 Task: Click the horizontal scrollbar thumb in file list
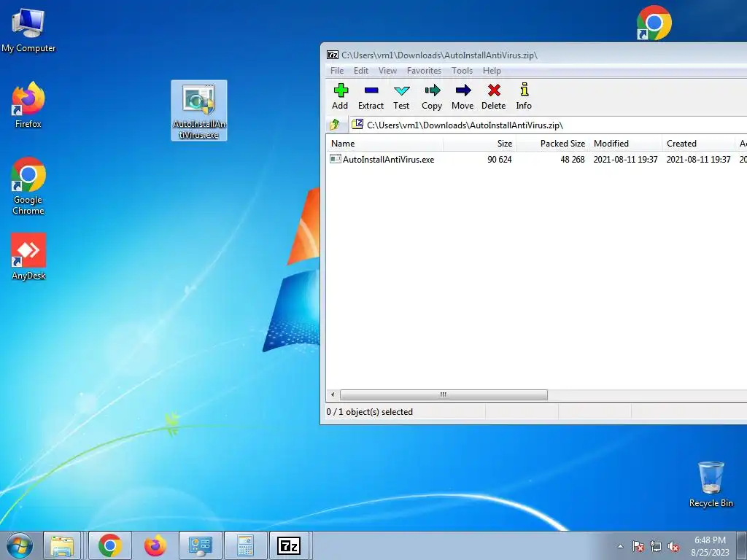pos(444,394)
